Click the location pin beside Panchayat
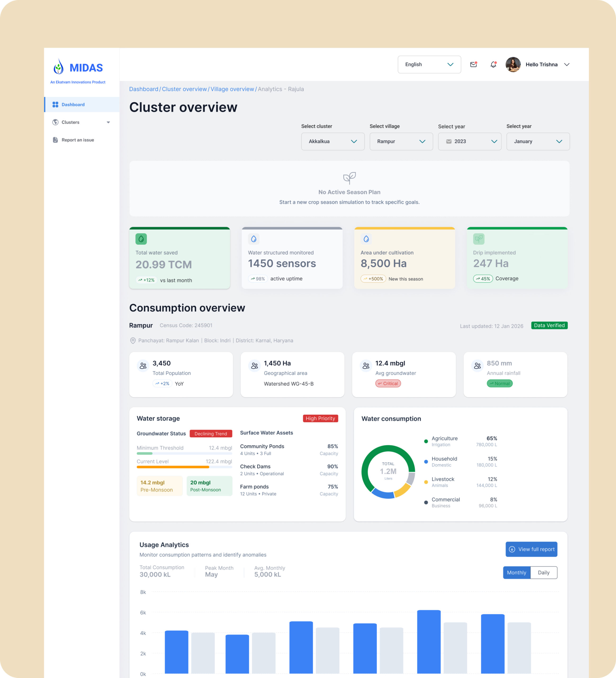The image size is (616, 678). [133, 341]
